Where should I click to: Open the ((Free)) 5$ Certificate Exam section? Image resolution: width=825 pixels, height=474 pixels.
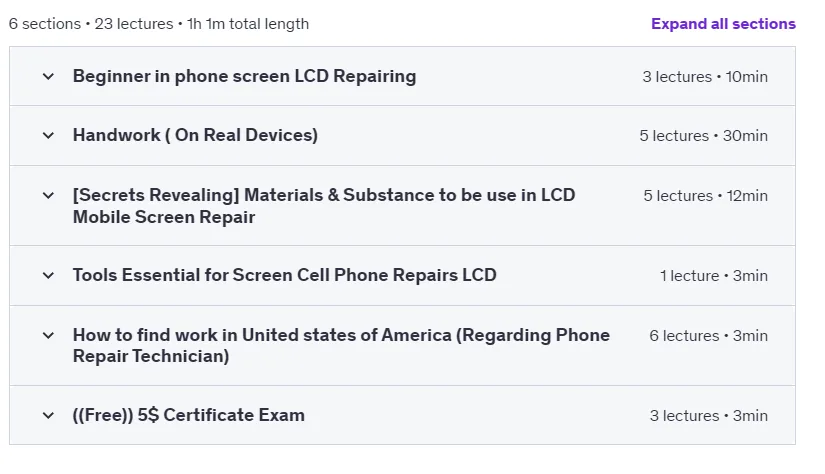pyautogui.click(x=188, y=415)
